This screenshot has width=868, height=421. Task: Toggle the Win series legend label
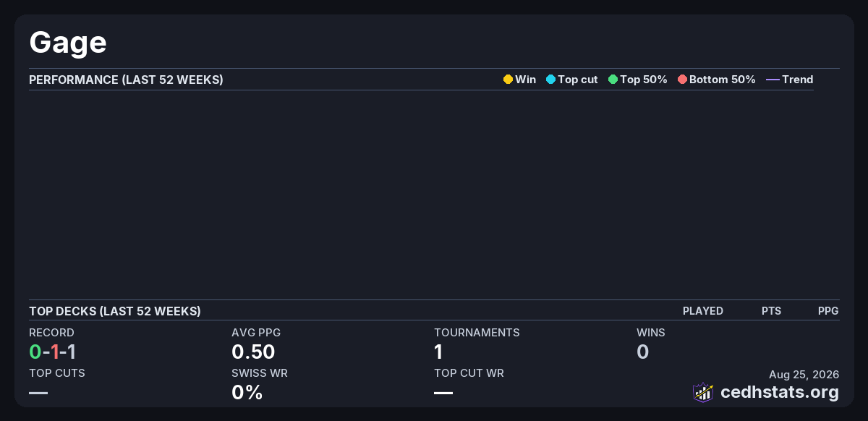point(526,80)
